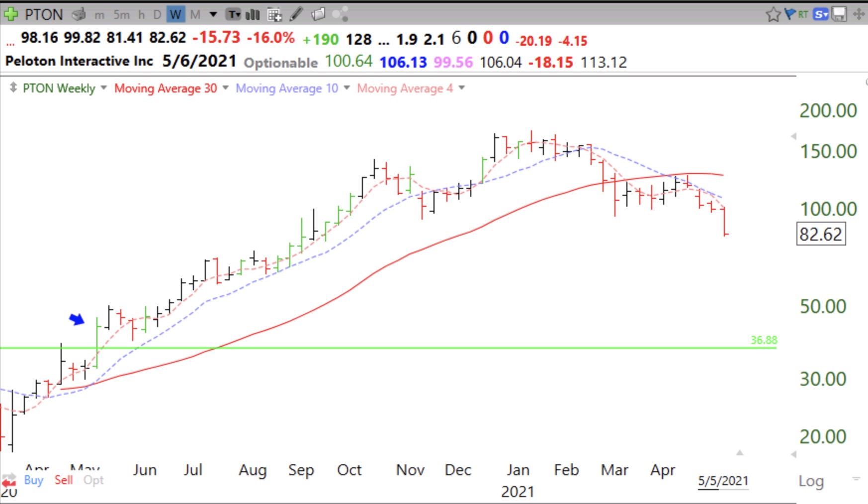868x504 pixels.
Task: Open the bar-chart add indicator icon
Action: pos(253,14)
